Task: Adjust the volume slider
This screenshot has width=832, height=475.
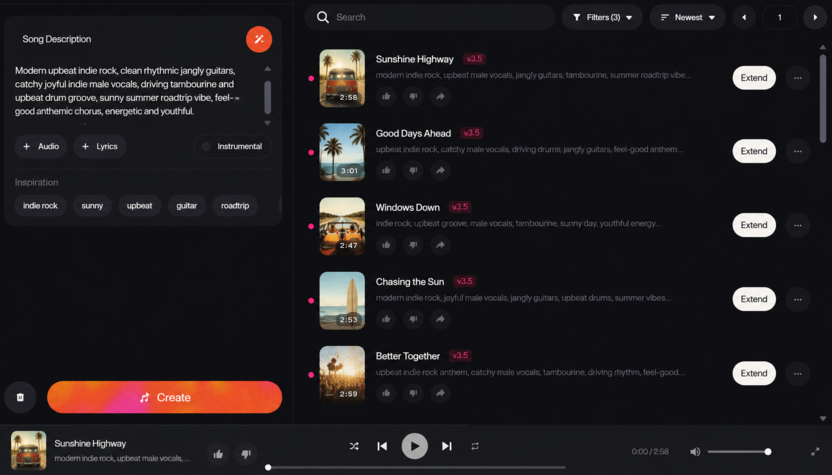Action: 739,452
